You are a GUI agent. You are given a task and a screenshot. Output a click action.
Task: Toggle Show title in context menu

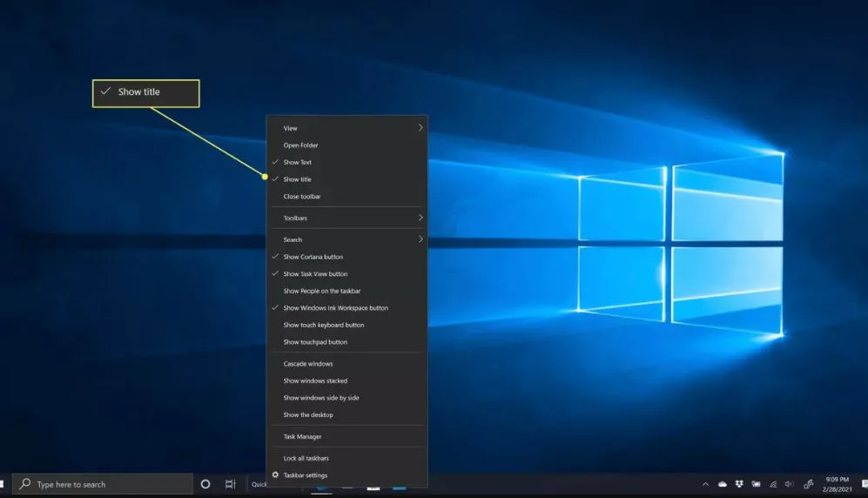[x=347, y=179]
